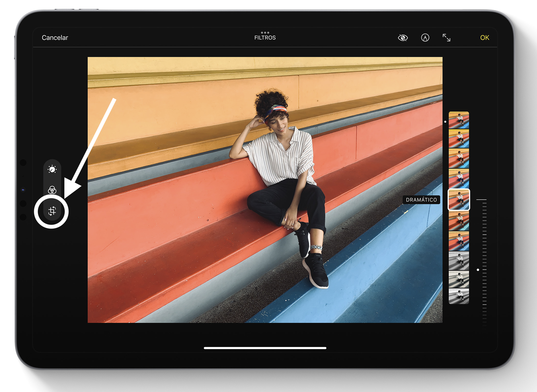Open the Markup pen icon
The image size is (537, 392).
coord(425,38)
